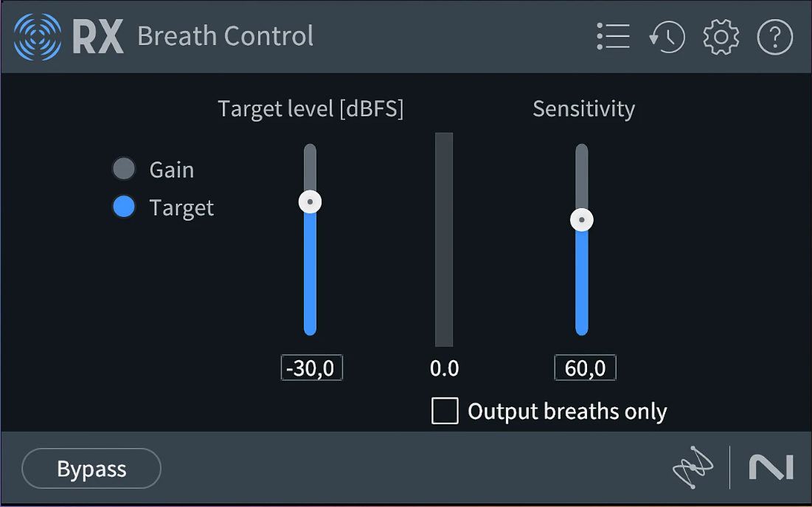Screen dimensions: 812x507
Task: Open the settings gear icon
Action: pyautogui.click(x=721, y=37)
